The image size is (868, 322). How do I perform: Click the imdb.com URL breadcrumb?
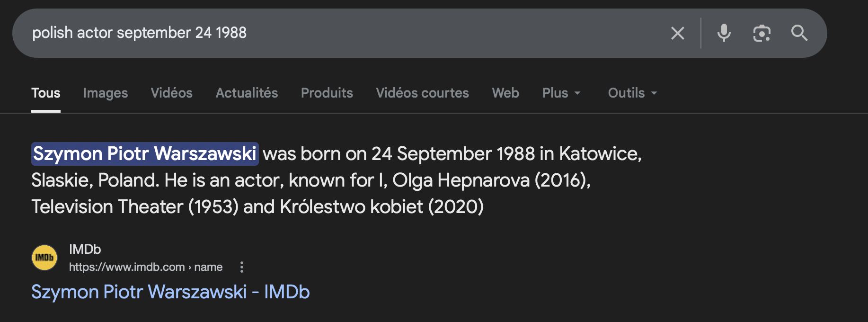(x=145, y=267)
